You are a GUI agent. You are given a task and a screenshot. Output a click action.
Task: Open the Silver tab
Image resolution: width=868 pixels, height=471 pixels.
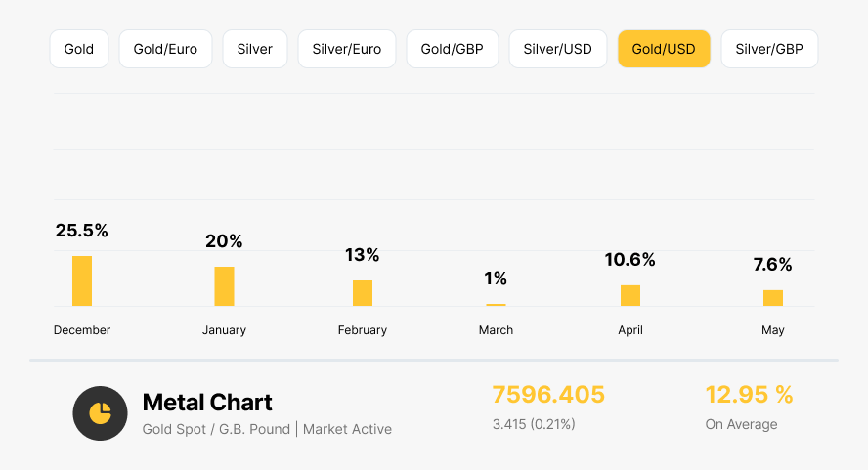click(x=255, y=49)
